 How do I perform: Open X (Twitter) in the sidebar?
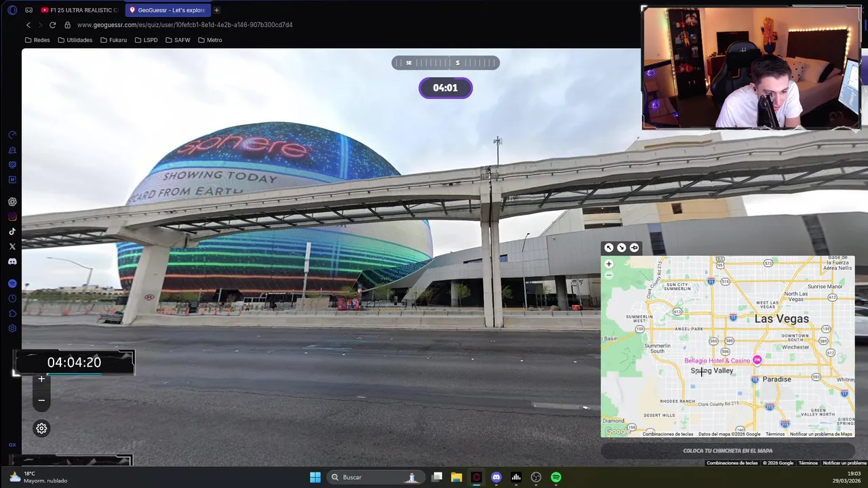[12, 247]
